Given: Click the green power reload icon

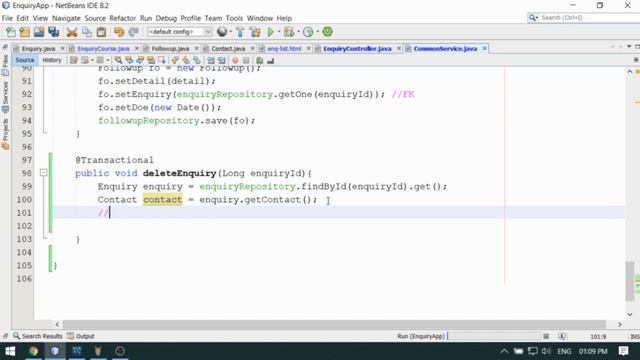Looking at the screenshot, I should pos(327,32).
